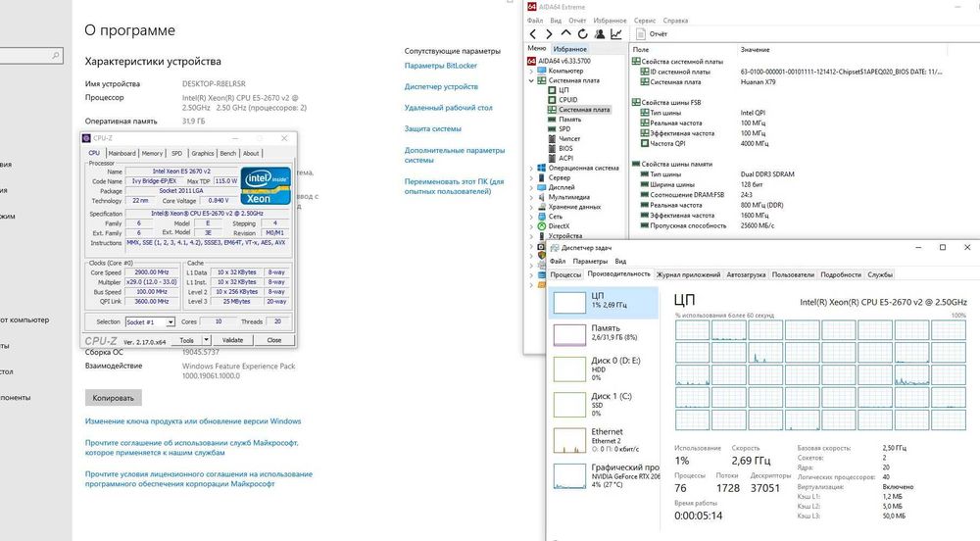Open Удаленный рабочий стол link
The width and height of the screenshot is (980, 541).
click(448, 108)
